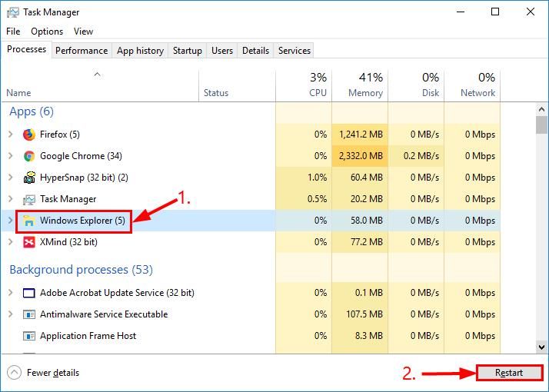Switch to the Performance tab

[x=82, y=51]
